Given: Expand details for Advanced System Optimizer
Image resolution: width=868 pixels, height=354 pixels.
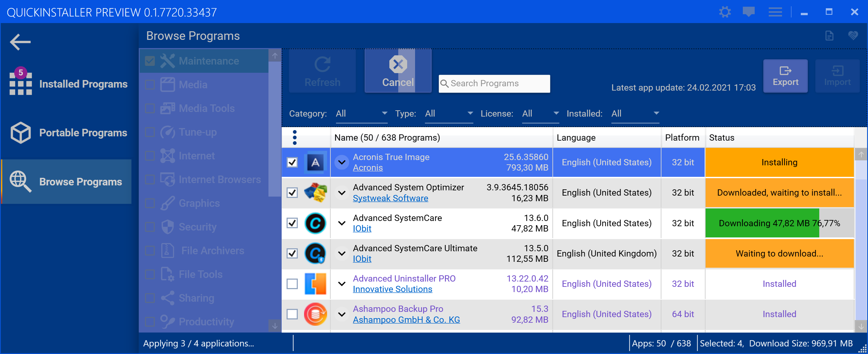Looking at the screenshot, I should coord(342,193).
